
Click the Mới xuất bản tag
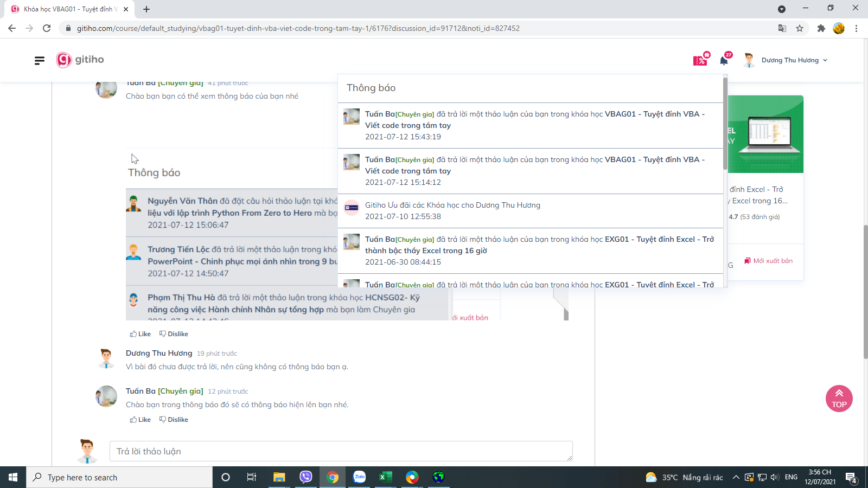coord(769,261)
